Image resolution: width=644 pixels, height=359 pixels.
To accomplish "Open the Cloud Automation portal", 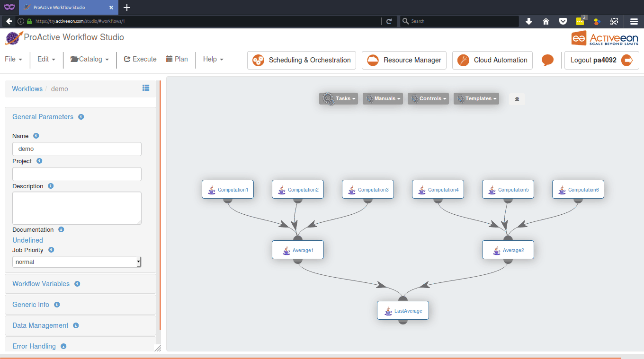I will click(x=492, y=60).
